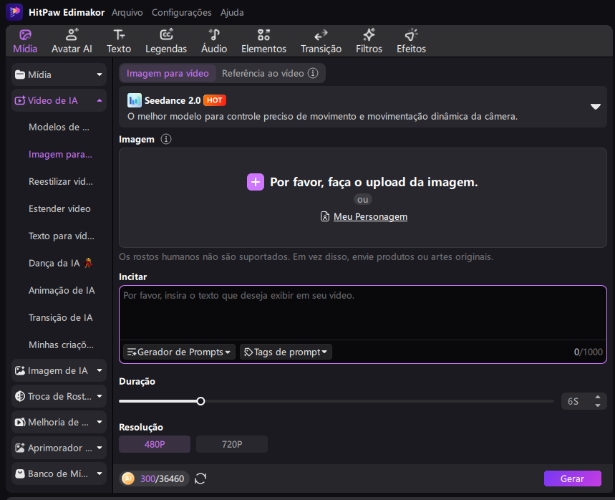Expand the Aprimorador ... section
The image size is (615, 500).
click(99, 448)
